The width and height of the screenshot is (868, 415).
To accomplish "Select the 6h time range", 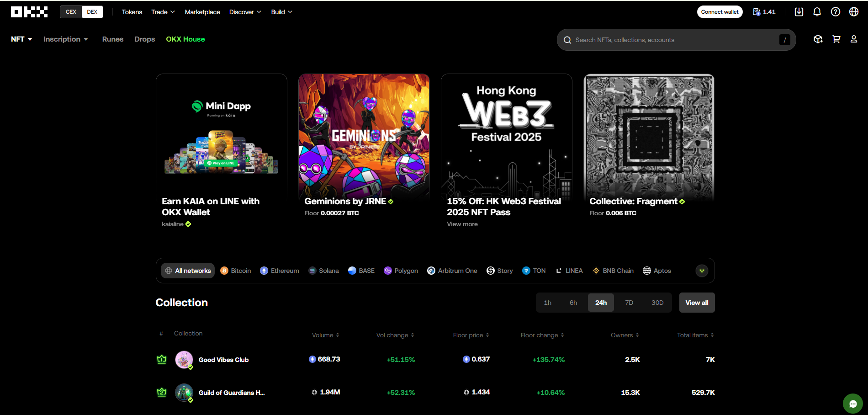I will [573, 303].
